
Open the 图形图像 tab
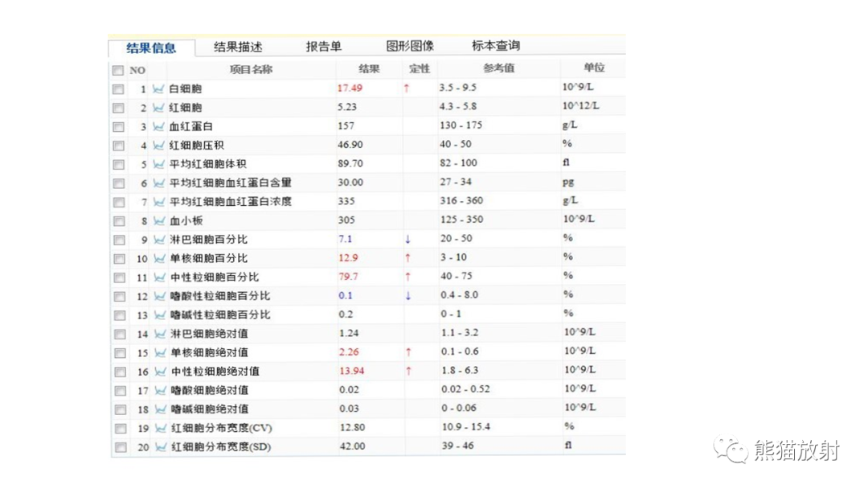[x=410, y=46]
